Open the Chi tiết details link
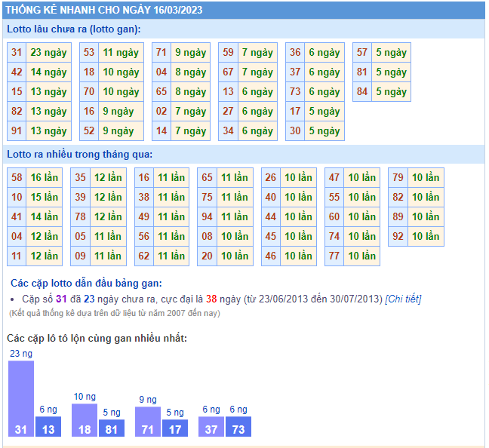Screen dimensions: 489x448 point(403,299)
